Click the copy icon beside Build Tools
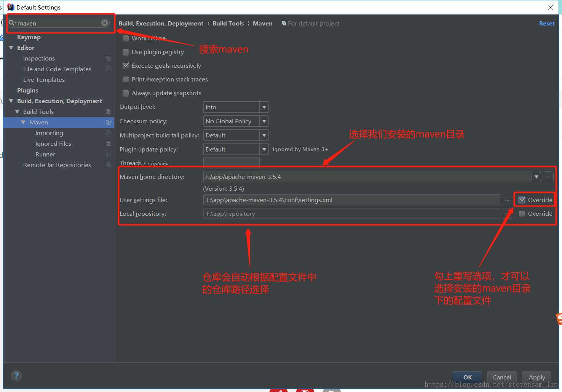This screenshot has height=392, width=562. coord(108,112)
